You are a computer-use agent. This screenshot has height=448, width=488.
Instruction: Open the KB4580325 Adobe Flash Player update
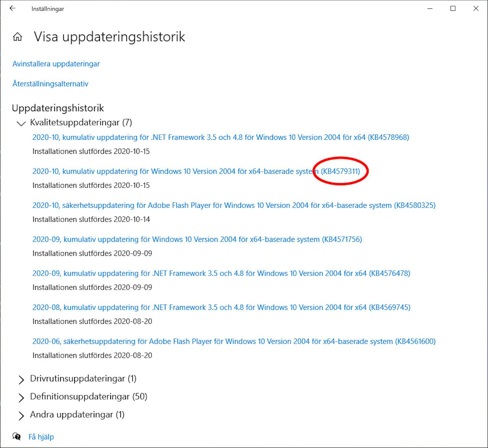[x=234, y=205]
